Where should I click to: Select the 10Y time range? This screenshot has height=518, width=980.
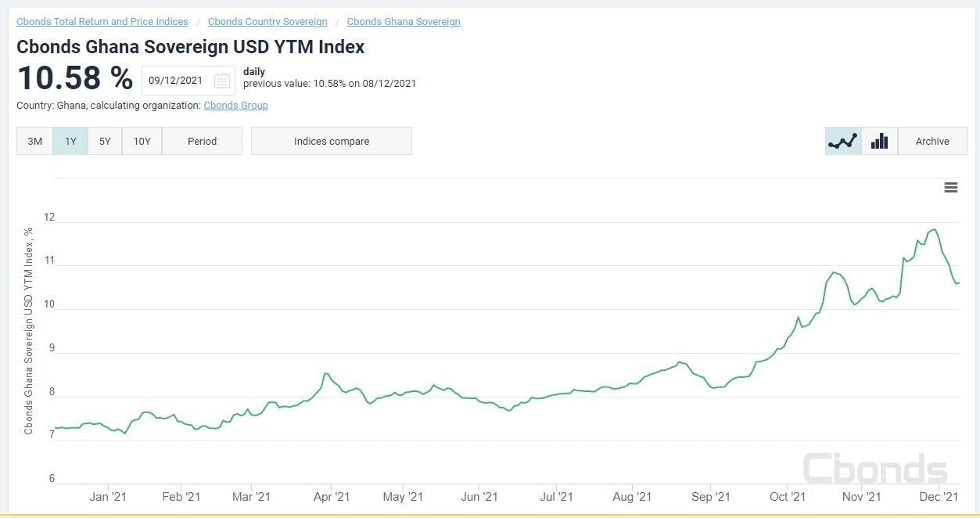tap(142, 142)
